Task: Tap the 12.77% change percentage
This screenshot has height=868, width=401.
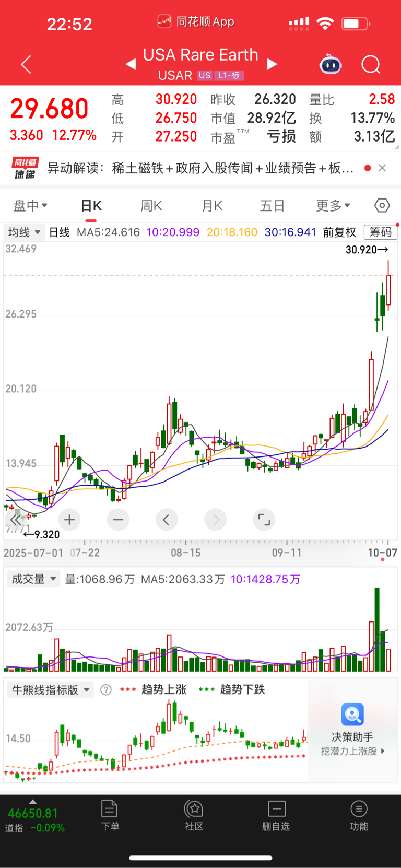Action: (74, 135)
